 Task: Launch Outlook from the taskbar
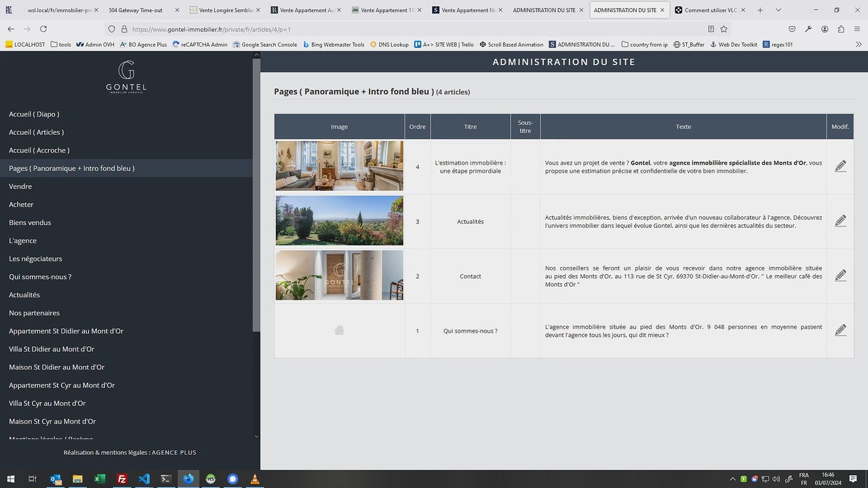click(x=56, y=479)
